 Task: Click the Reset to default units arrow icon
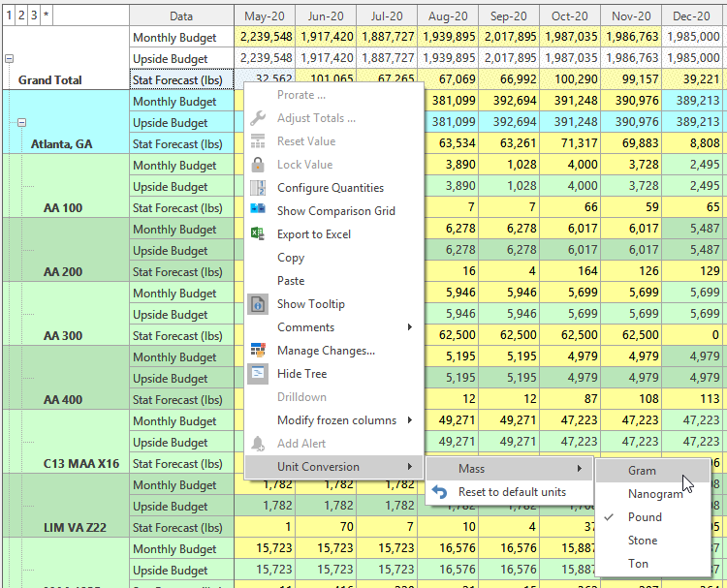click(x=439, y=492)
